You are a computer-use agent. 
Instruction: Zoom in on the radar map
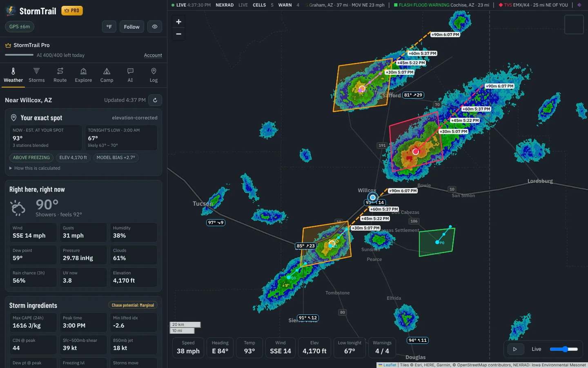click(x=178, y=22)
